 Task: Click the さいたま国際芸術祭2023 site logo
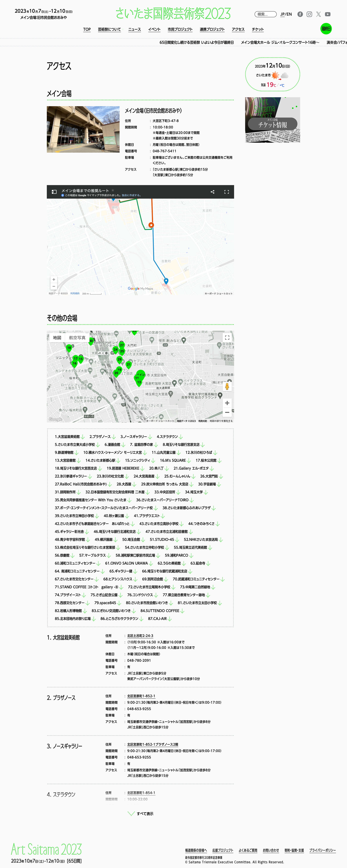pos(173,14)
